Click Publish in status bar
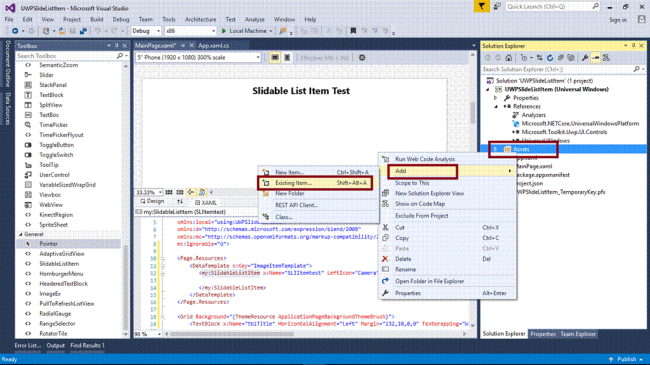This screenshot has height=365, width=650. [x=626, y=359]
